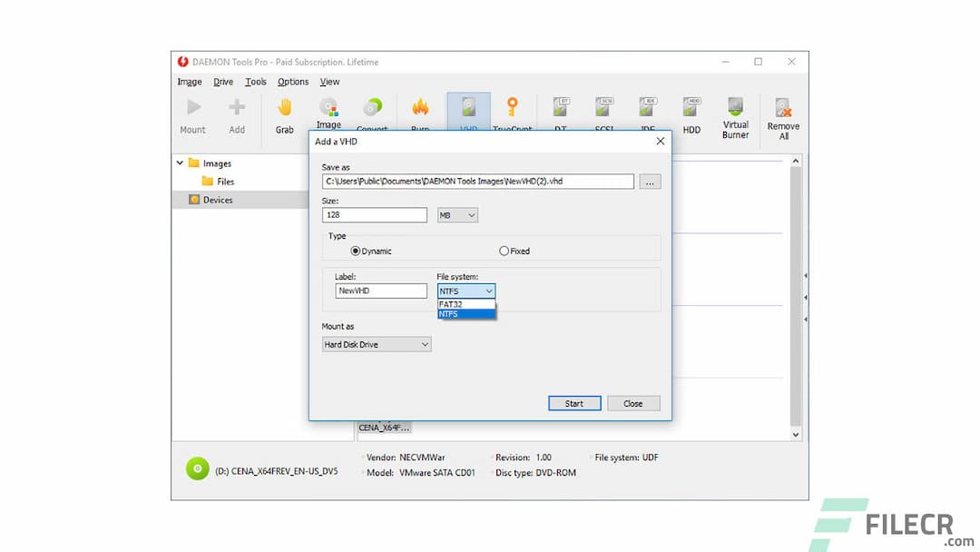
Task: Select the Fixed type radio button
Action: pyautogui.click(x=504, y=251)
